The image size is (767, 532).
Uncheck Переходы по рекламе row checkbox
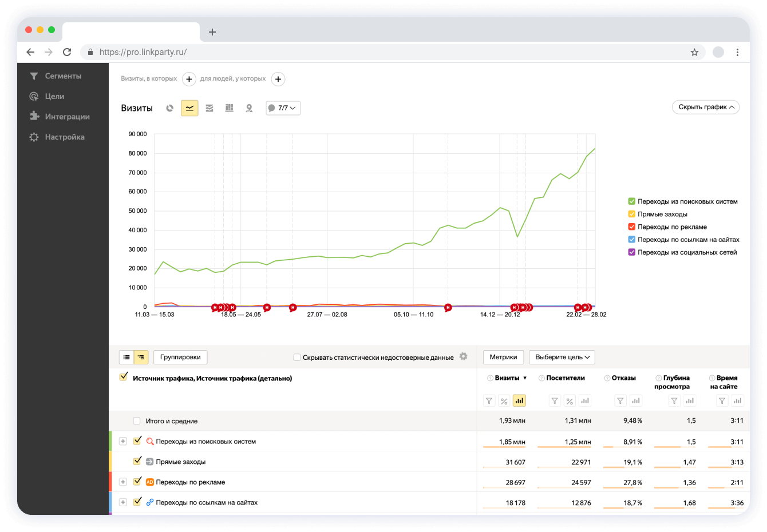point(137,482)
